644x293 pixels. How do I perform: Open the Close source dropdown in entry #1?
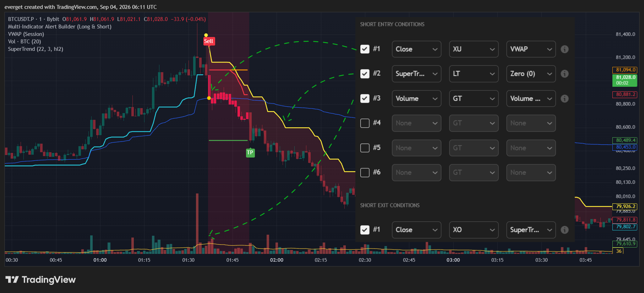point(416,49)
